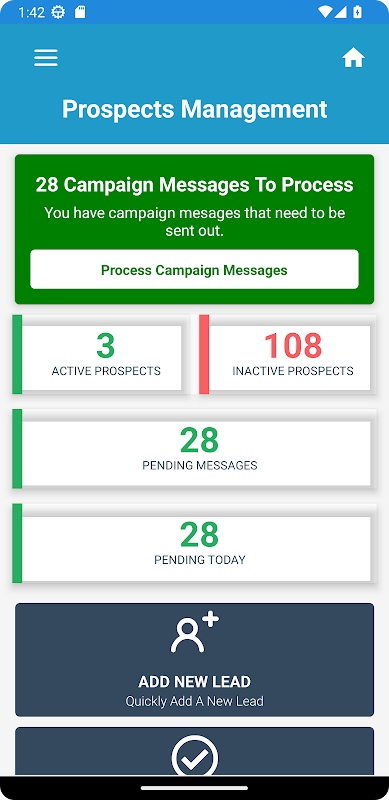
Task: Tap the home icon
Action: [353, 58]
